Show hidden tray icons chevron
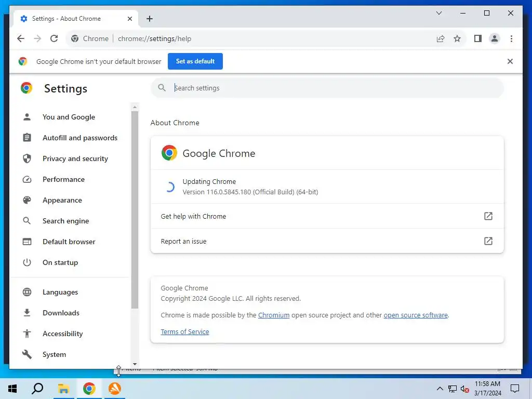This screenshot has width=532, height=399. pyautogui.click(x=440, y=389)
